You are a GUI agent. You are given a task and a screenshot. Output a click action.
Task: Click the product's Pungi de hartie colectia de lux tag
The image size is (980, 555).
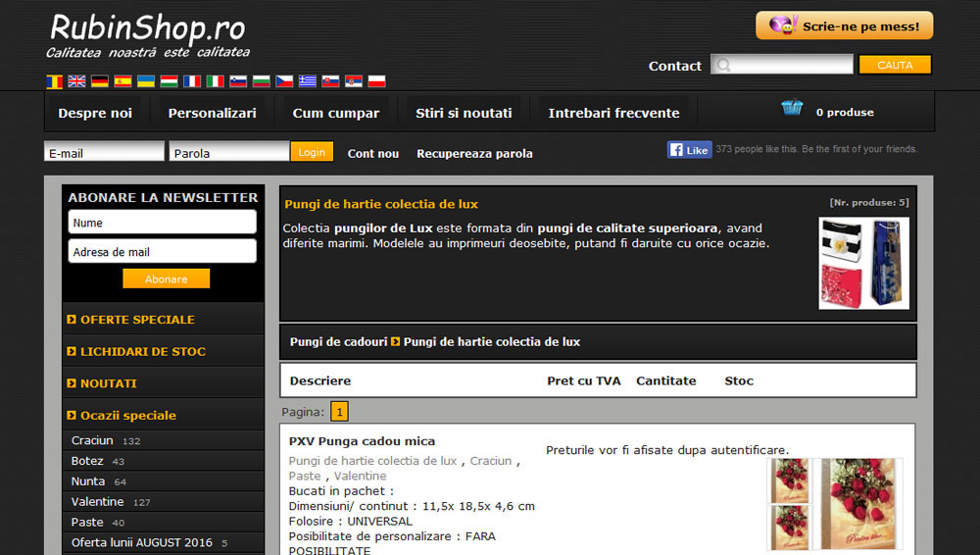[x=372, y=461]
